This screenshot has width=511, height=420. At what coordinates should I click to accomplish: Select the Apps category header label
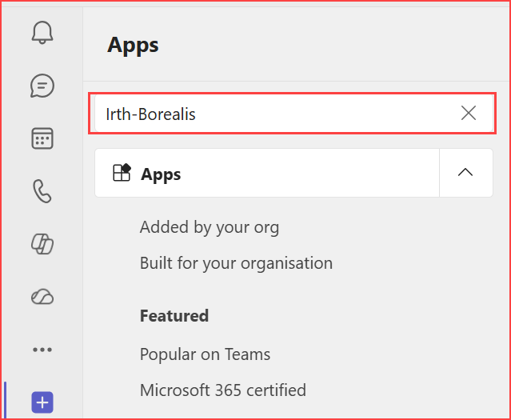point(161,174)
